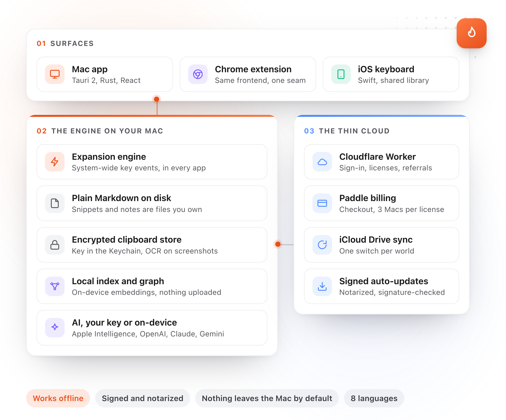Click the Local index graph icon
Viewport: 506px width, 420px height.
55,286
